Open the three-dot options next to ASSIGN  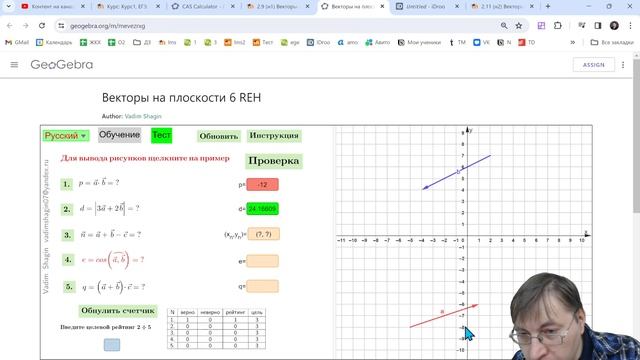[623, 65]
